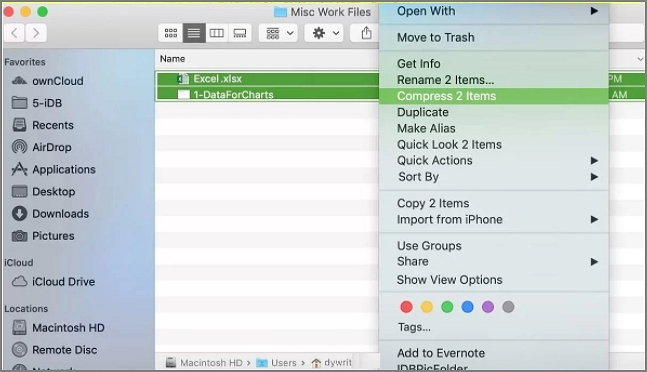Choose Tags... from context menu
Screen dimensions: 647x372
(x=414, y=327)
